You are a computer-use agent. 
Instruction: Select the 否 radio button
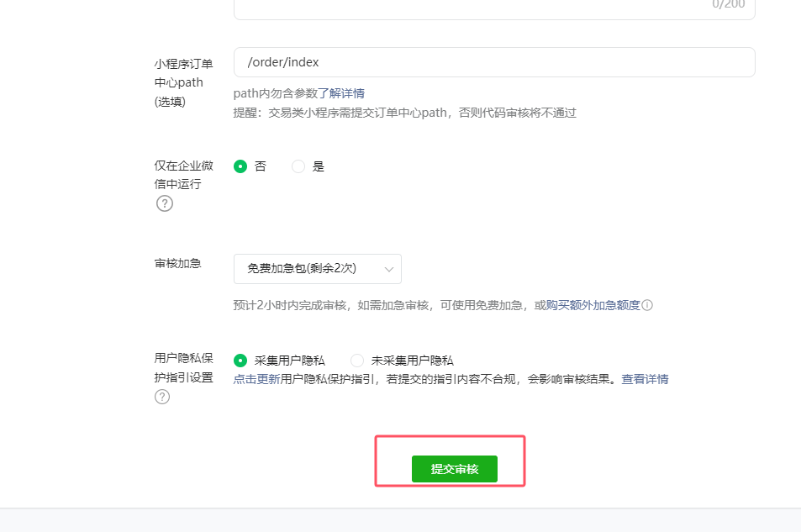click(x=240, y=166)
